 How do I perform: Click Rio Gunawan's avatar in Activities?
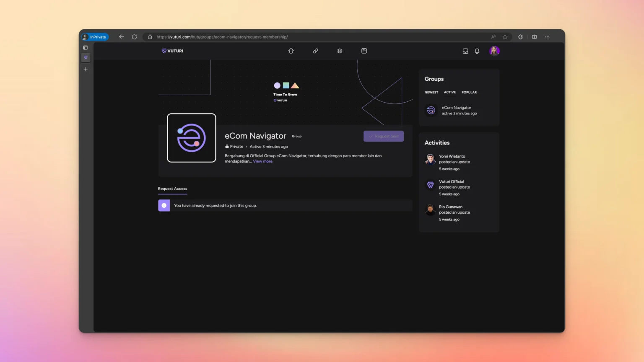(430, 209)
